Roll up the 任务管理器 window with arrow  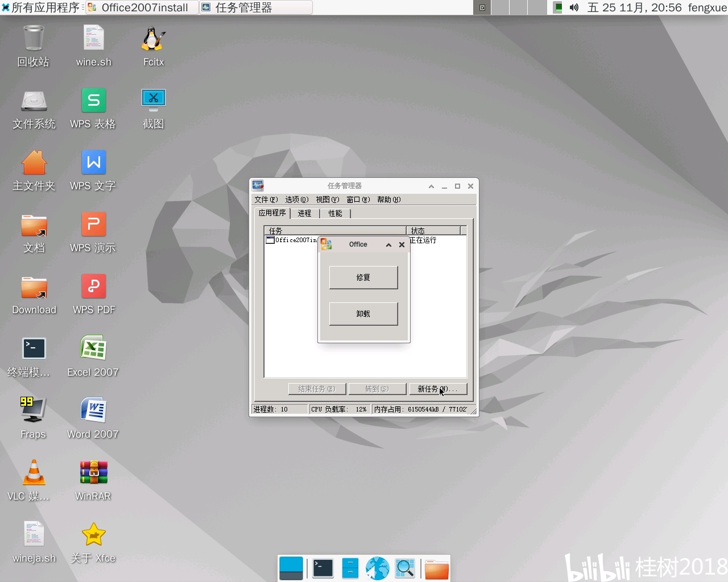[432, 186]
